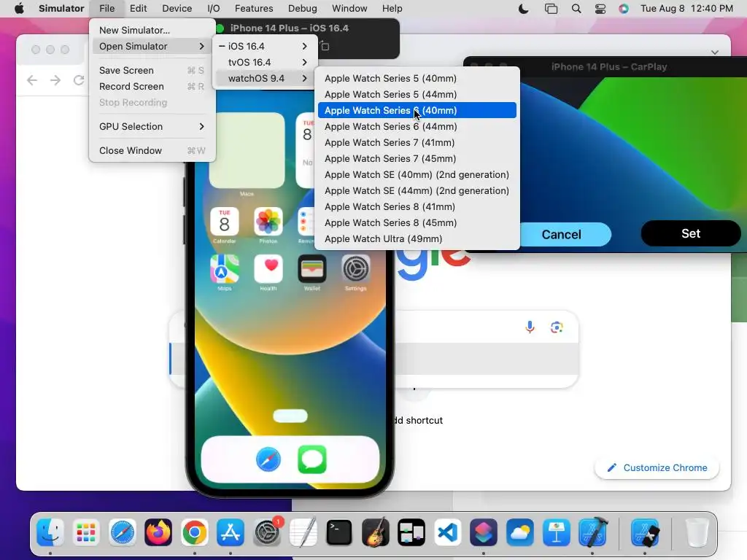Open the Calendar app on the simulated iPhone

coord(225,222)
